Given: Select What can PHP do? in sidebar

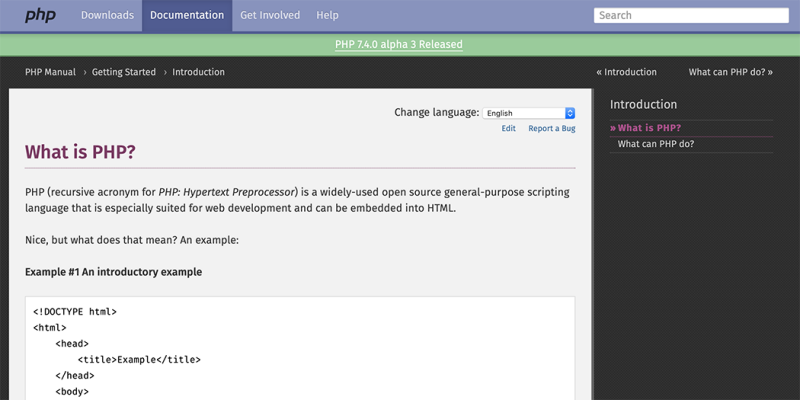Looking at the screenshot, I should click(x=656, y=144).
